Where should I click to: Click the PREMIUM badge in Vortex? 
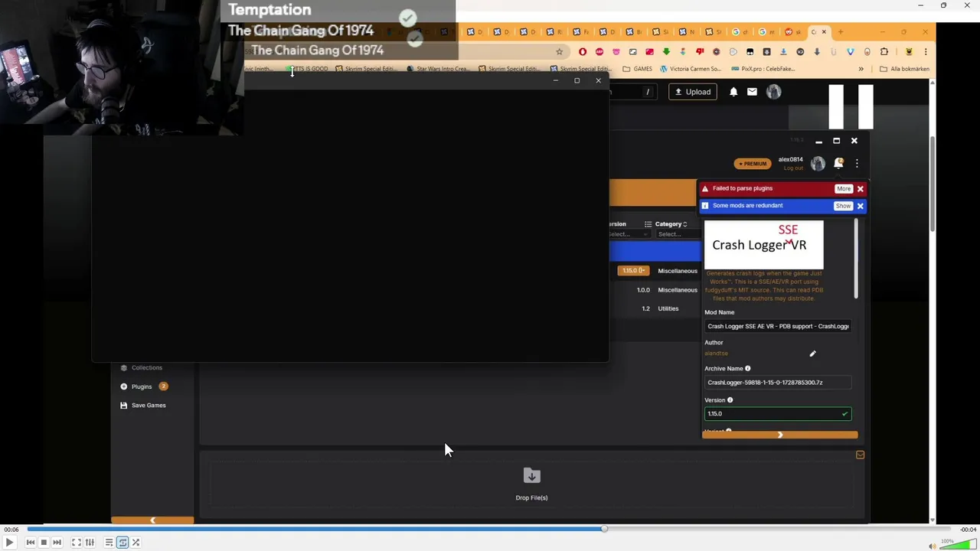pos(751,164)
